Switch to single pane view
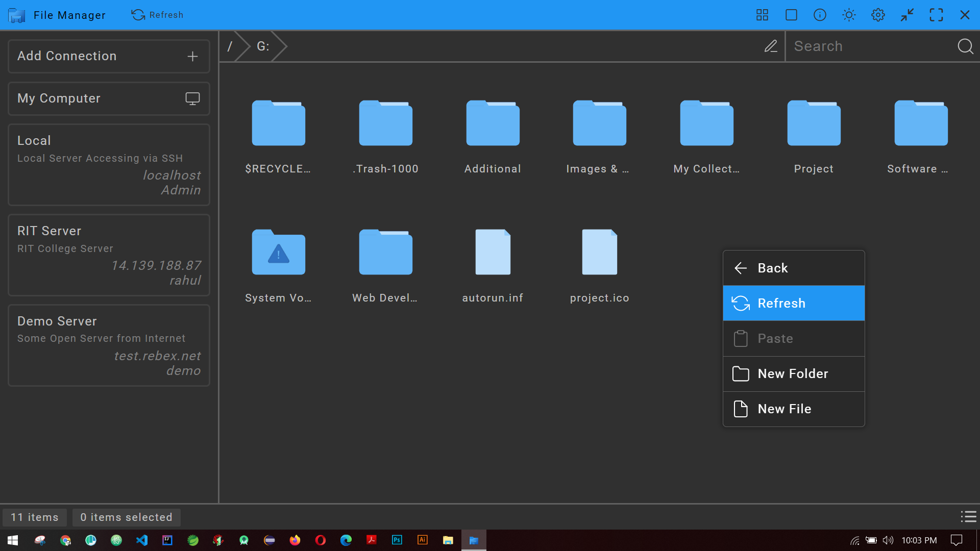 [x=791, y=15]
